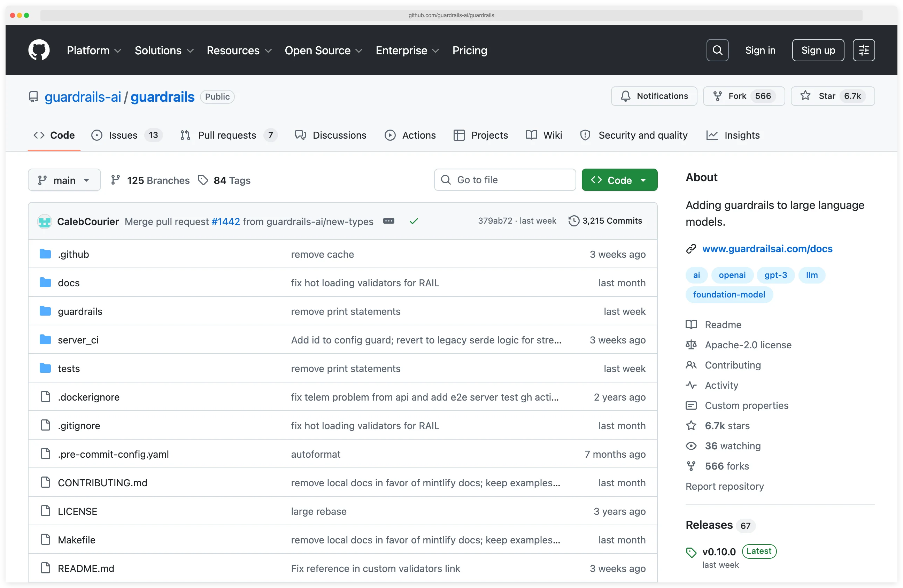Screen dimensions: 903x588
Task: Open the command palette icon top right
Action: tap(864, 50)
